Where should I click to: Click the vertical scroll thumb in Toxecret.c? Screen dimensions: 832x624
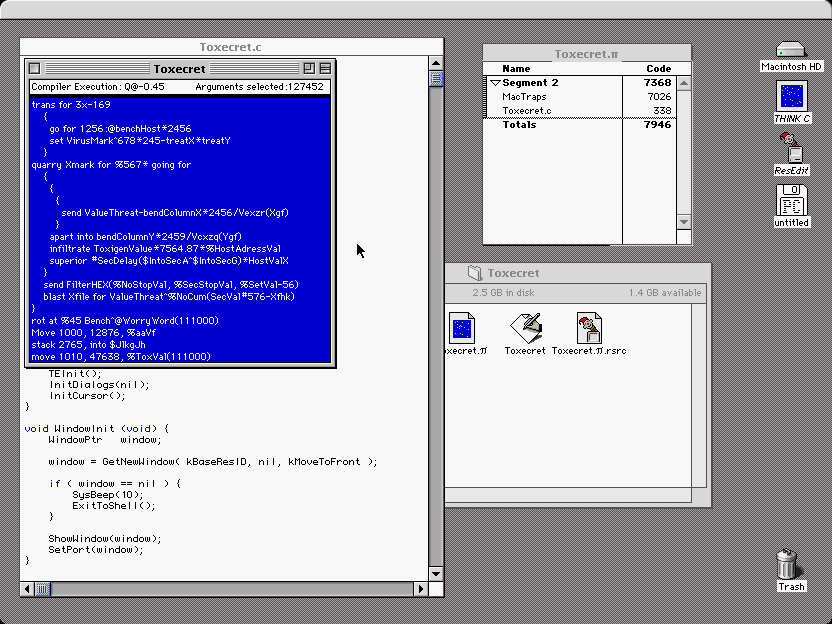coord(436,79)
